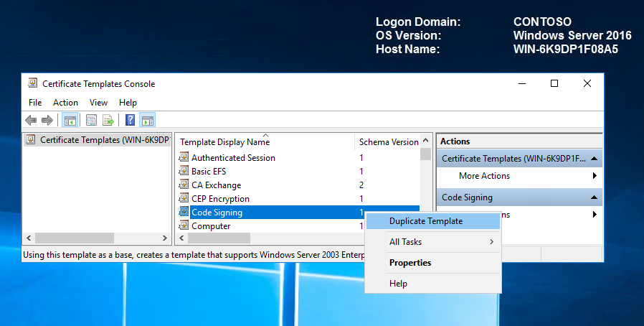644x326 pixels.
Task: Click the template list scroll up arrow
Action: coord(426,141)
